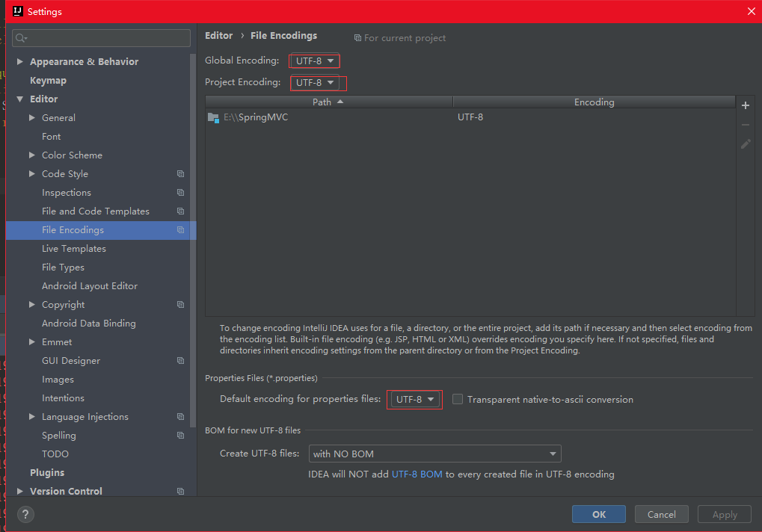Image resolution: width=762 pixels, height=532 pixels.
Task: Click the project-level icon next to Copyright
Action: tap(180, 305)
